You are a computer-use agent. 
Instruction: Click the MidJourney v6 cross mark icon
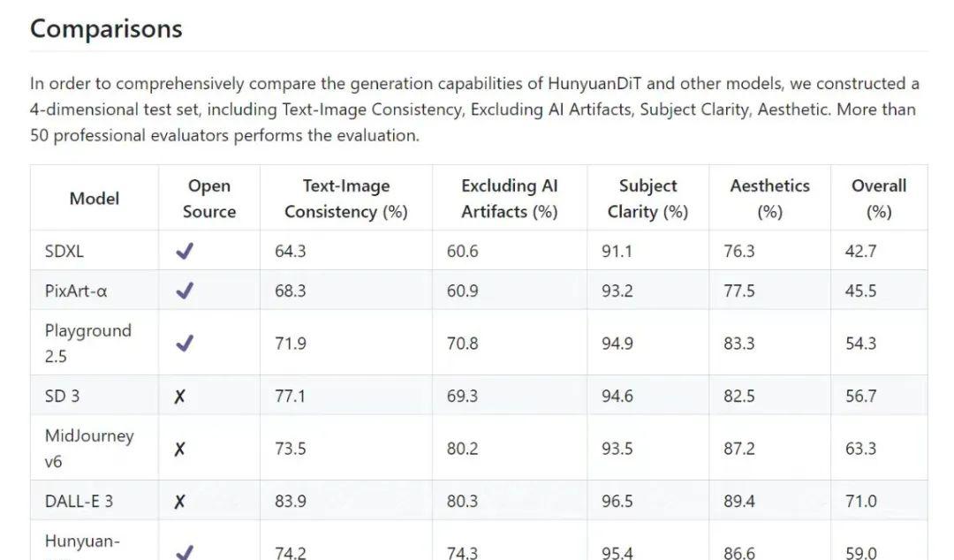(179, 450)
